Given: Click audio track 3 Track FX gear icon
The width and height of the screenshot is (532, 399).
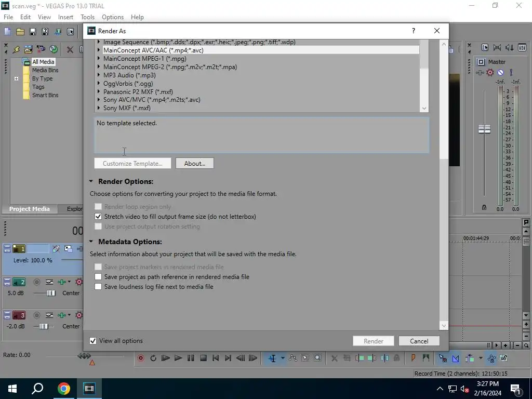Looking at the screenshot, I should [79, 315].
